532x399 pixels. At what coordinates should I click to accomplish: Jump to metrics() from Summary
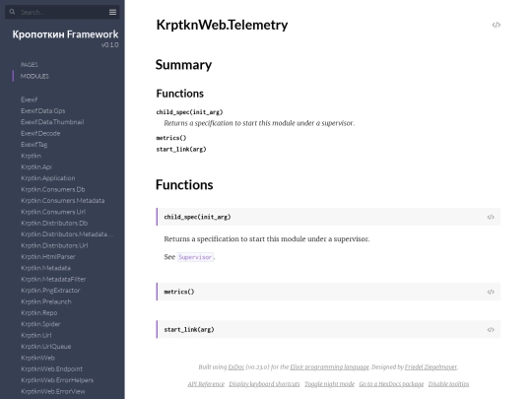click(171, 138)
